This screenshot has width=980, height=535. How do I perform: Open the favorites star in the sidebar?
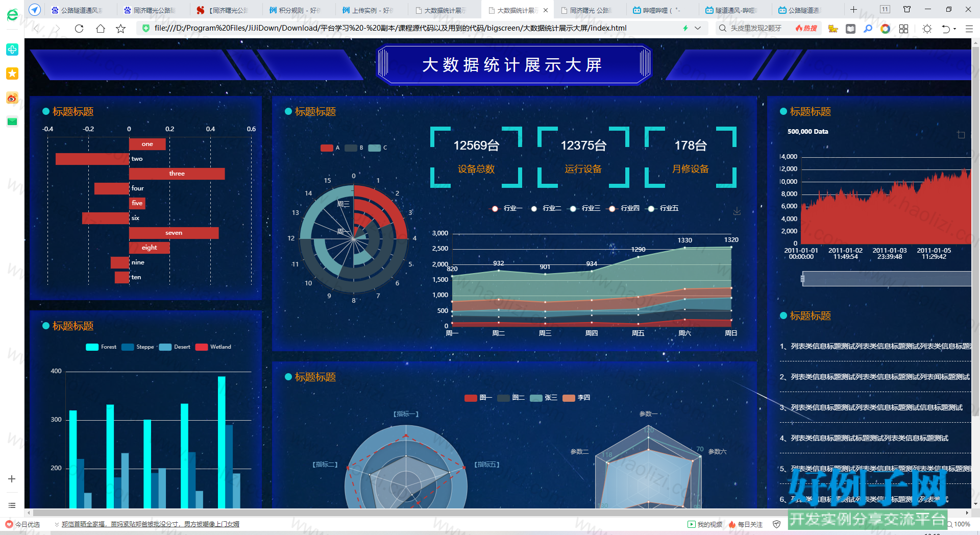point(12,74)
